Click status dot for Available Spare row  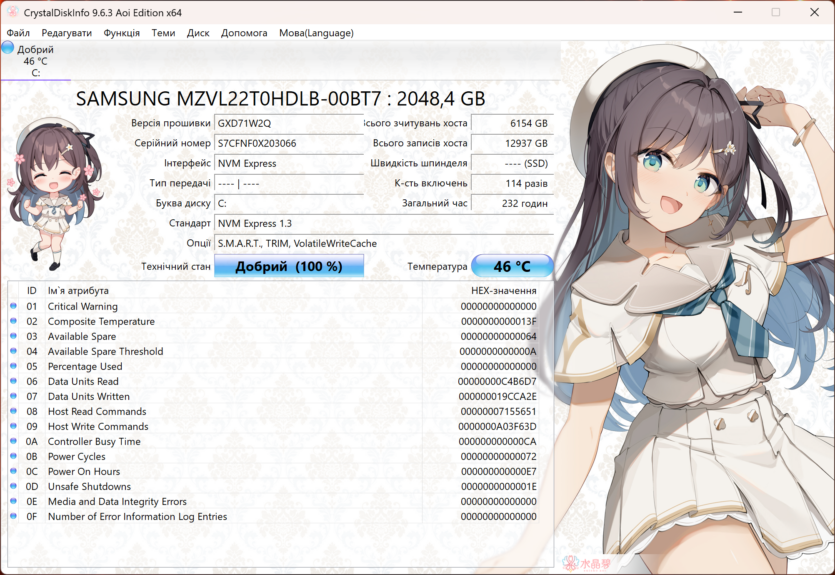tap(13, 336)
